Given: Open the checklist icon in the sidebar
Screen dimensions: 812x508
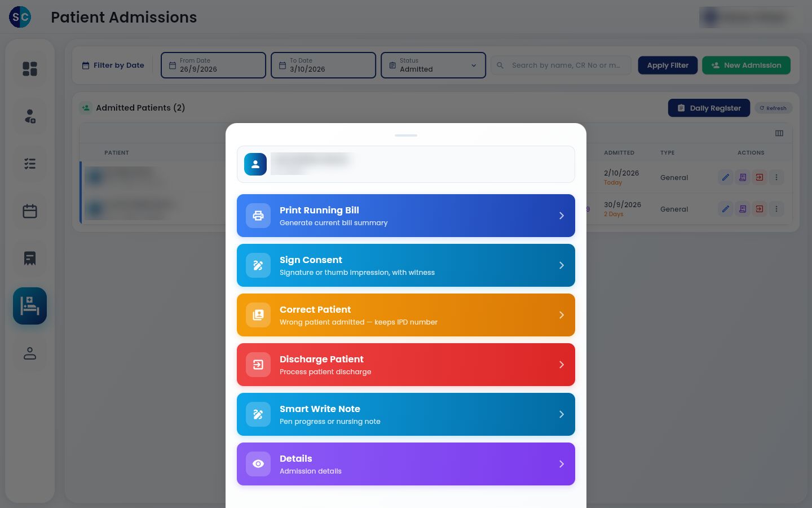Looking at the screenshot, I should click(x=30, y=164).
